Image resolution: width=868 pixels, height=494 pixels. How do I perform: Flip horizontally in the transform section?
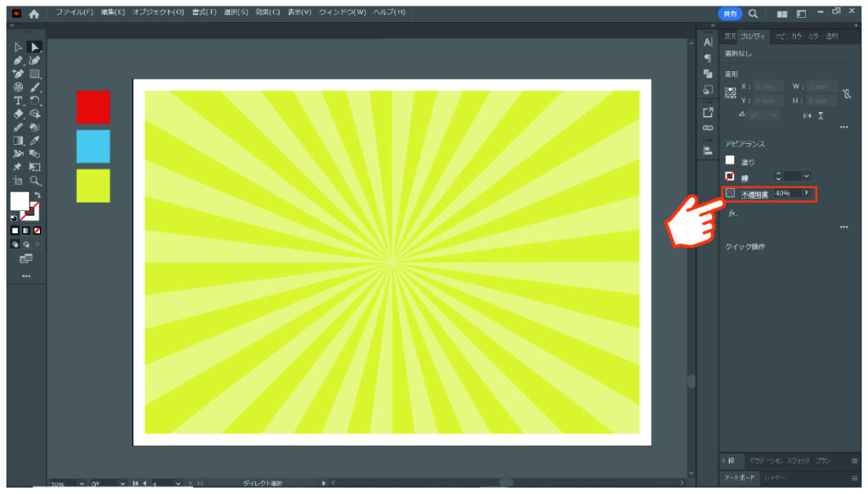click(807, 115)
